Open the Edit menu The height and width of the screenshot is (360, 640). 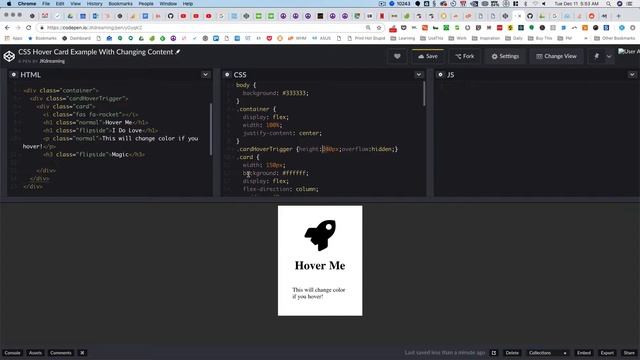coord(60,4)
